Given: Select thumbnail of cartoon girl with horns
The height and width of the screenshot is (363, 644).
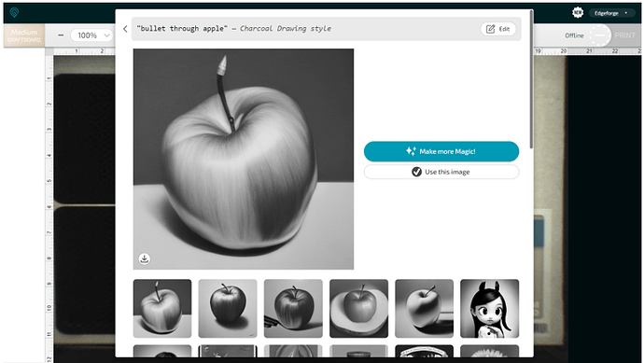Looking at the screenshot, I should [x=490, y=308].
